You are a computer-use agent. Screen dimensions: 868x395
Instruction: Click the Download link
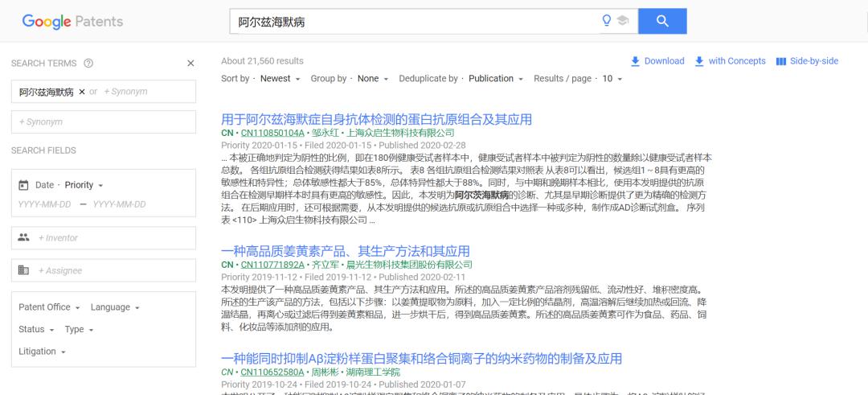pos(664,61)
